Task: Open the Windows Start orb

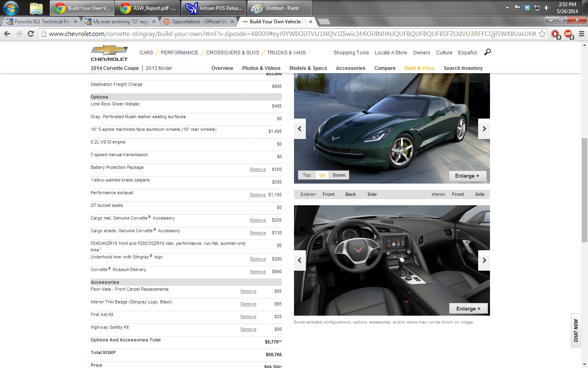Action: click(x=11, y=8)
